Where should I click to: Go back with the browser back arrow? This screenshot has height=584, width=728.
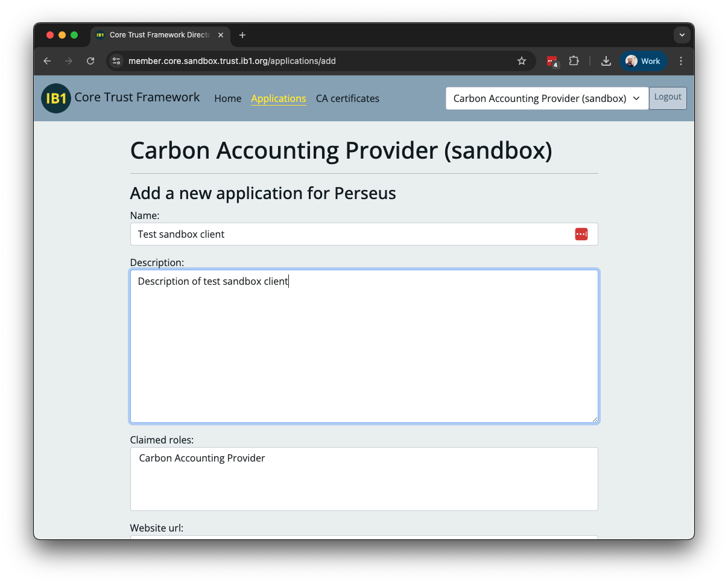[47, 61]
